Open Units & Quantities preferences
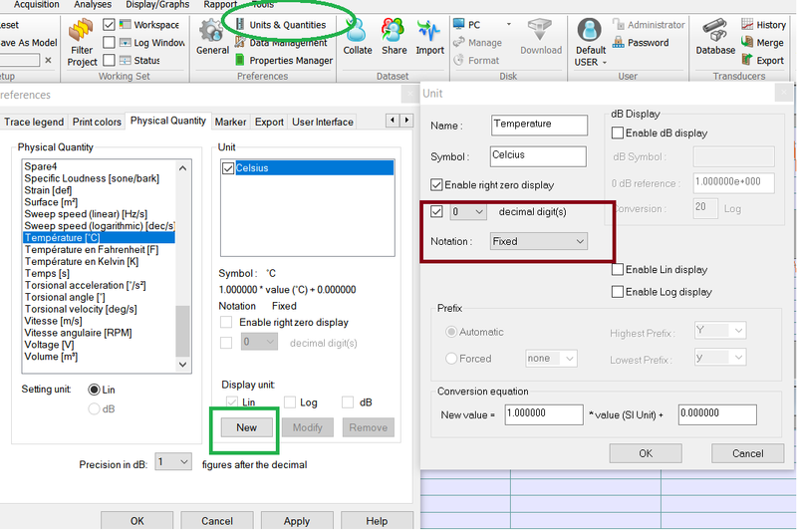 281,25
